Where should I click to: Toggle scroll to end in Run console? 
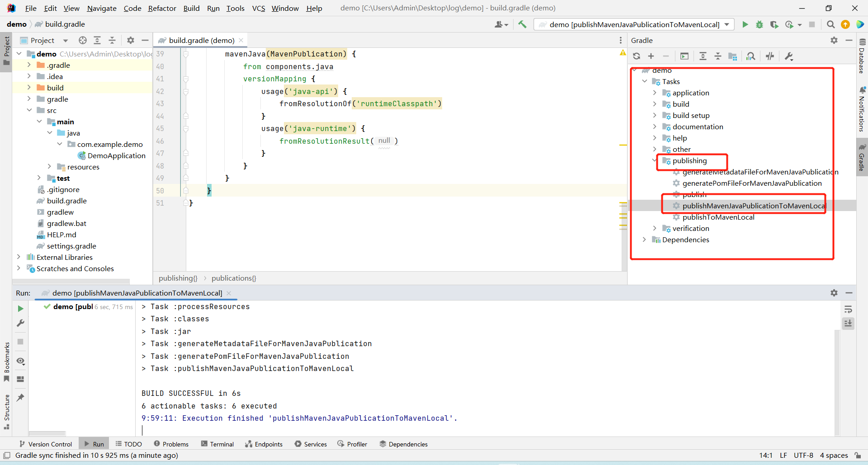click(x=848, y=324)
